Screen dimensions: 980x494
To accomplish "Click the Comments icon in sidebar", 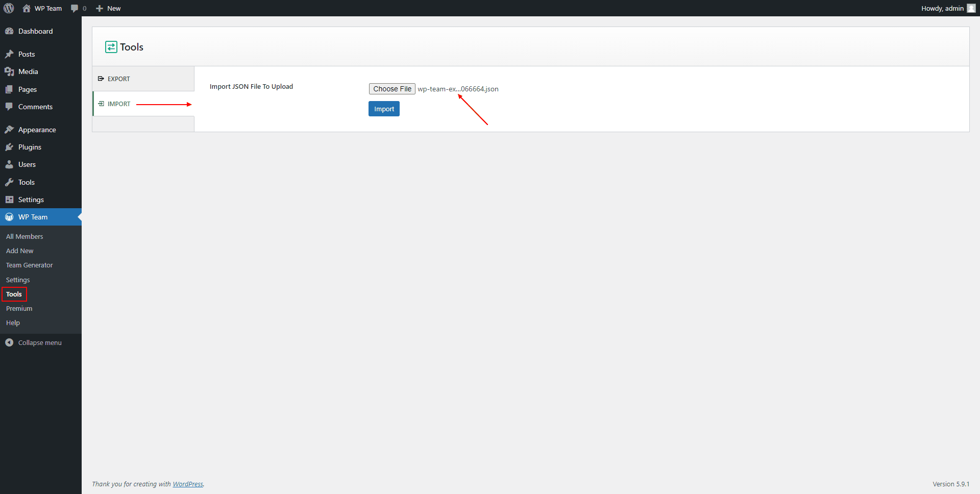I will pos(9,107).
